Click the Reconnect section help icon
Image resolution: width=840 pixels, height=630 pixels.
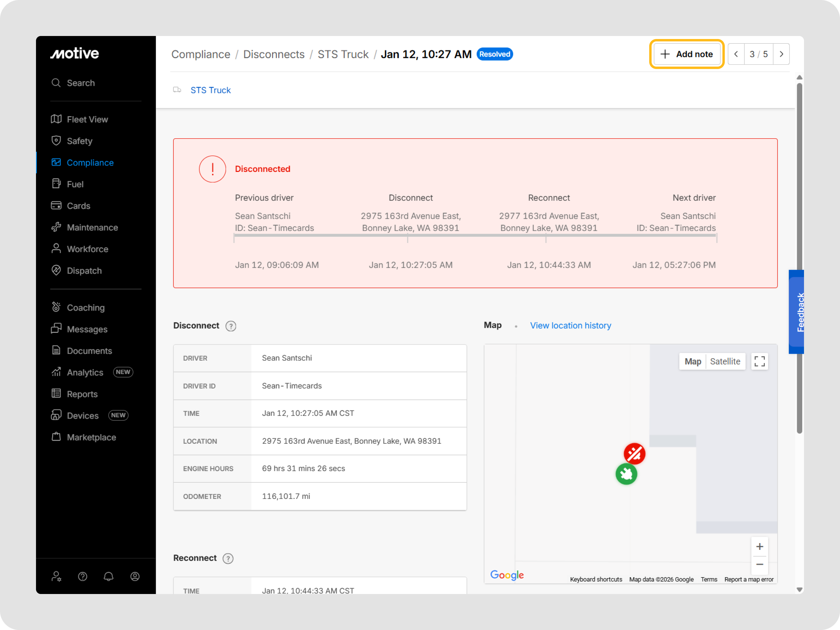click(228, 558)
